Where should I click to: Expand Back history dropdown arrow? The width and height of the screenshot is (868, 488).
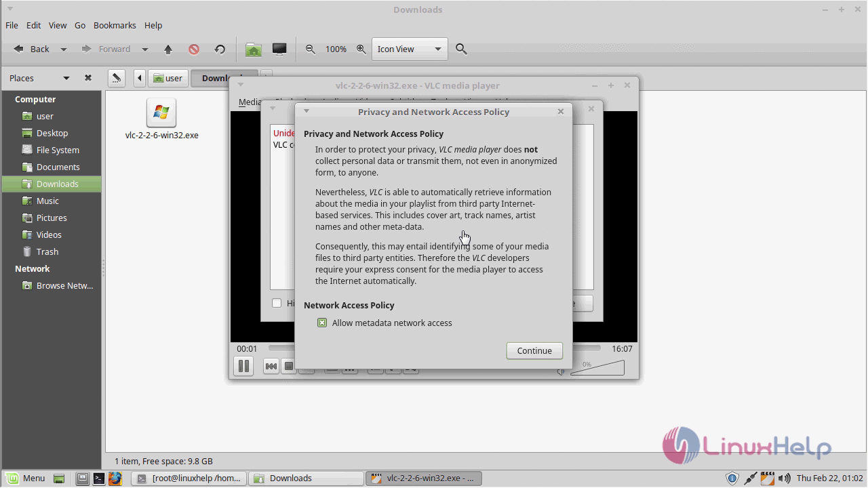point(64,49)
